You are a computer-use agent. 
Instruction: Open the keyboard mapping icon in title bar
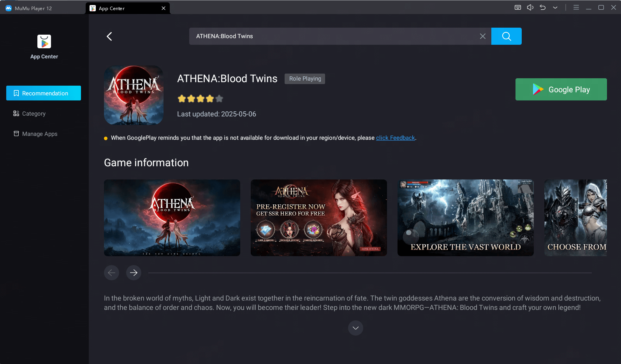click(518, 7)
